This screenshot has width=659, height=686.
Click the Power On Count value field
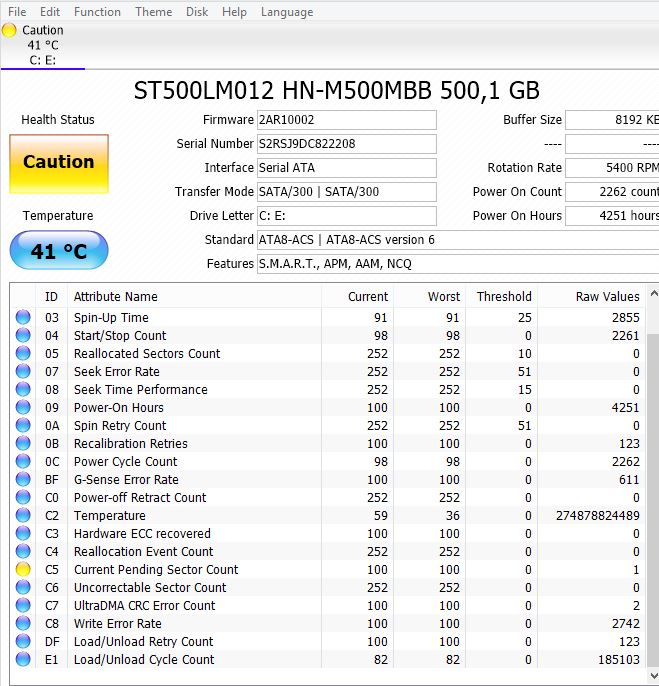[612, 192]
